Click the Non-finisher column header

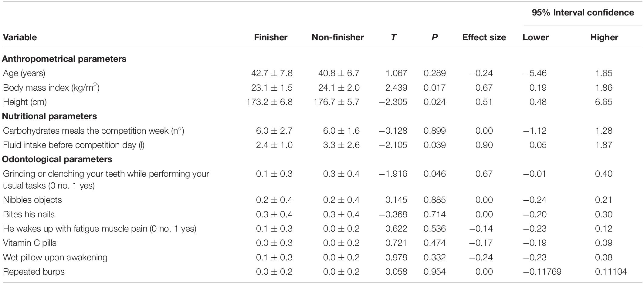click(x=338, y=37)
